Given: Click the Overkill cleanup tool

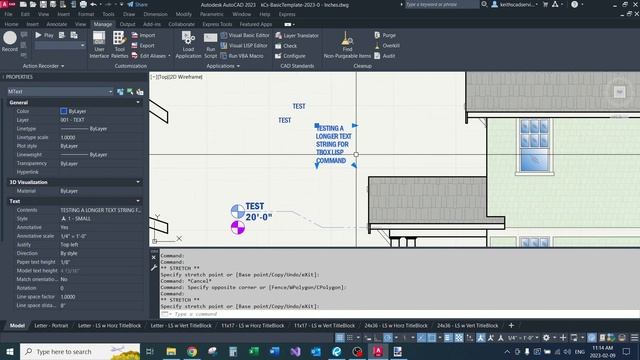Looking at the screenshot, I should (x=387, y=46).
